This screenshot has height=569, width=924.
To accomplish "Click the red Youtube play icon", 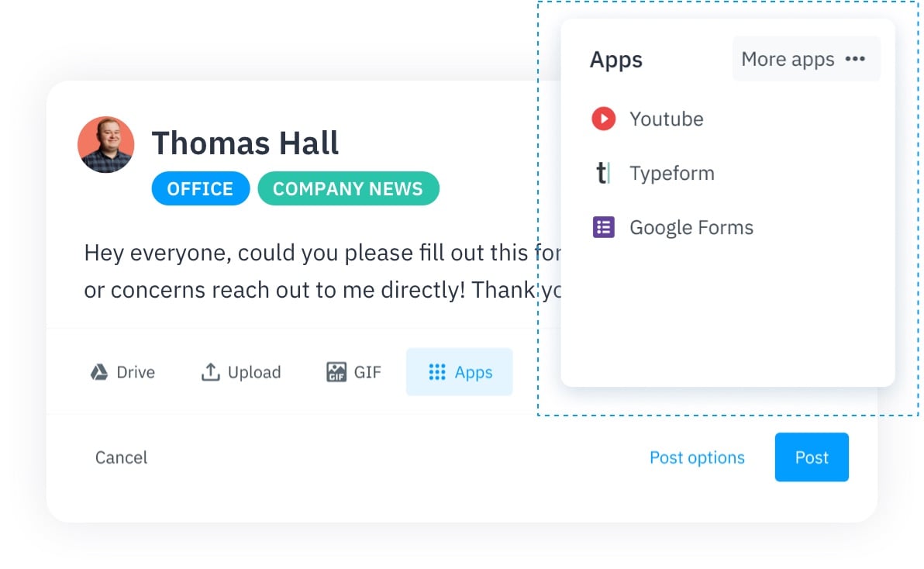I will [x=603, y=119].
